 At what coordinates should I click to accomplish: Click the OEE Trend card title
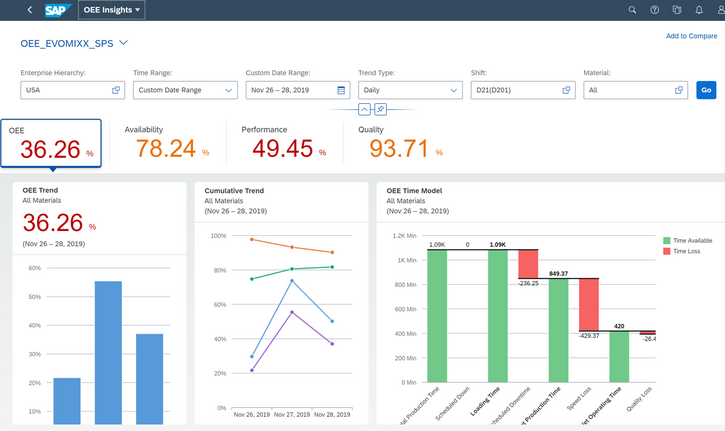pos(40,190)
